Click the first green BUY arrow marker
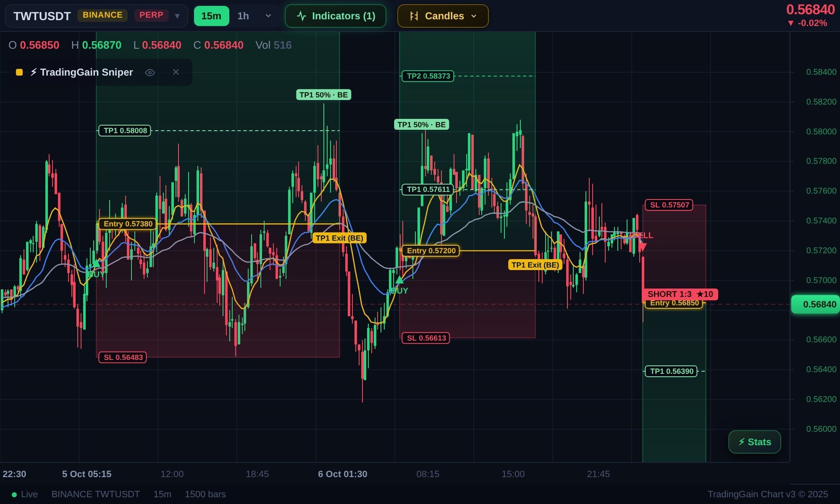This screenshot has width=840, height=504. coord(96,263)
